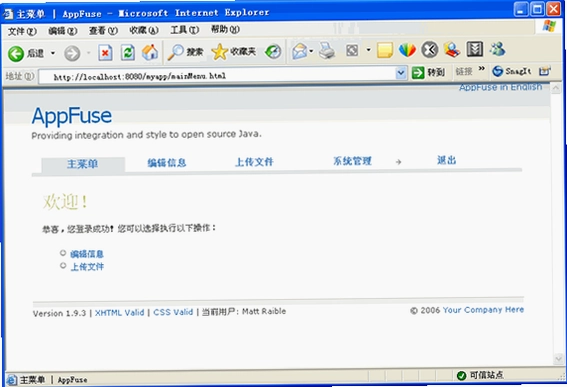Click AppFuse in English link
Image resolution: width=567 pixels, height=387 pixels.
pos(500,87)
